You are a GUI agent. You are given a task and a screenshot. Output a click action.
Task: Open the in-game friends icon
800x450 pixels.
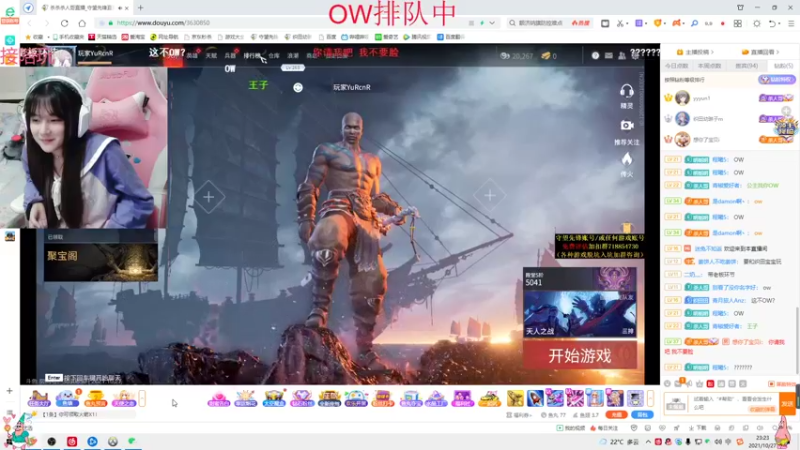click(x=622, y=56)
